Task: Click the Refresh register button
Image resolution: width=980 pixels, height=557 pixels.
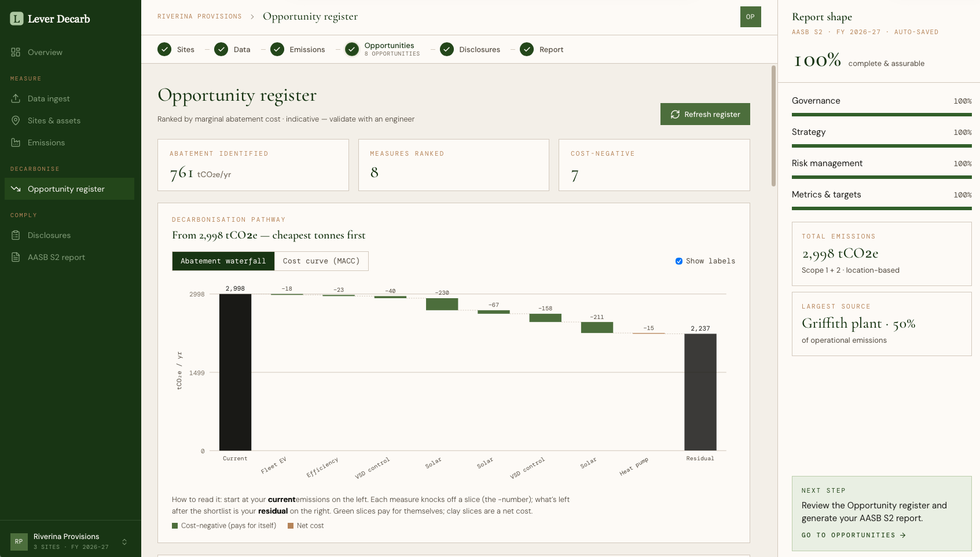Action: tap(705, 114)
